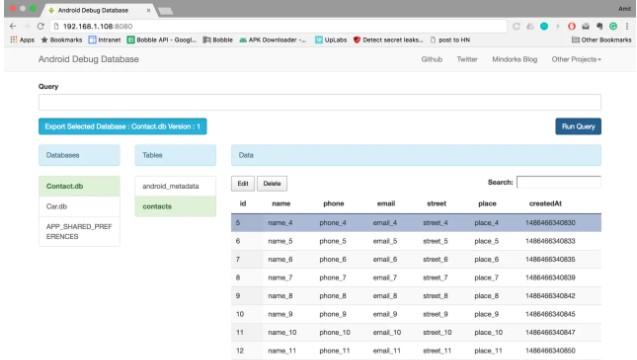637x360 pixels.
Task: Click the email_6 cell
Action: click(385, 259)
